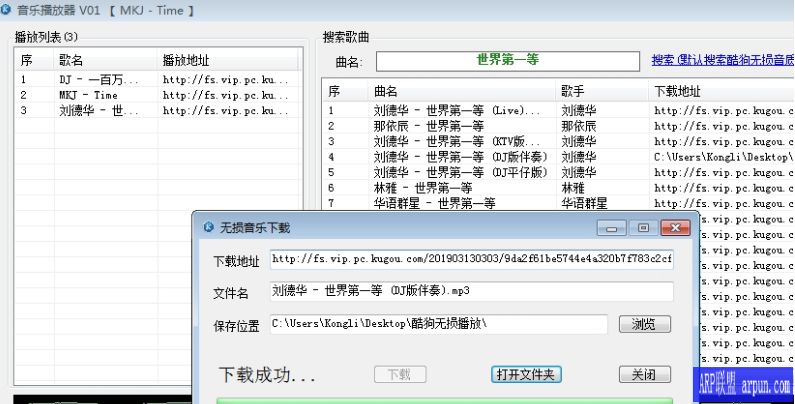The image size is (795, 404).
Task: Select result 刘德华 - 世界第一等 (KTV版...
Action: (x=559, y=141)
